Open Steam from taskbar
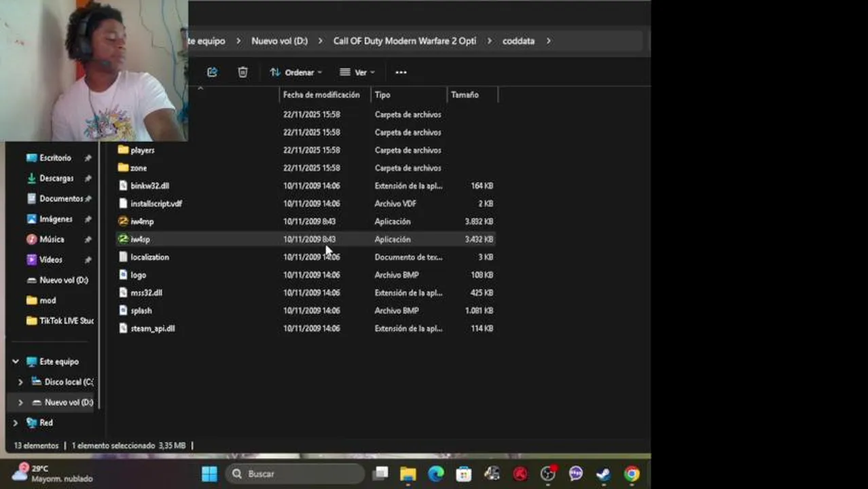This screenshot has height=489, width=868. pos(603,473)
